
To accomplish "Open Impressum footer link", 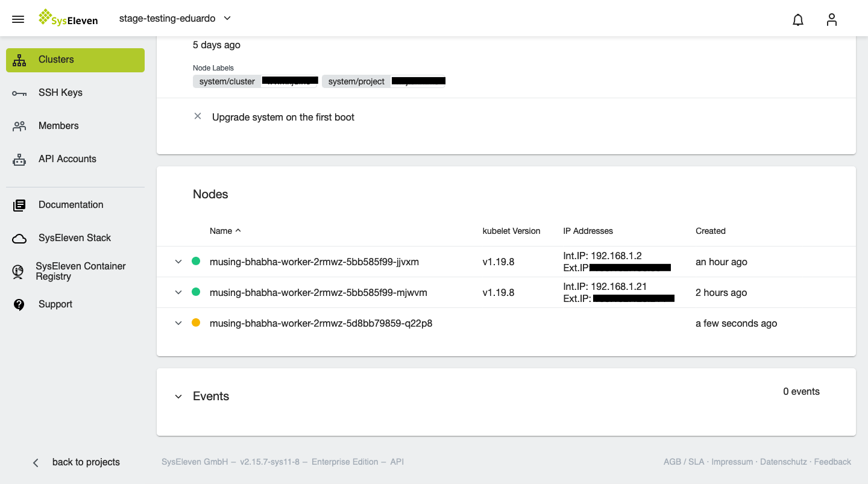I will coord(732,462).
